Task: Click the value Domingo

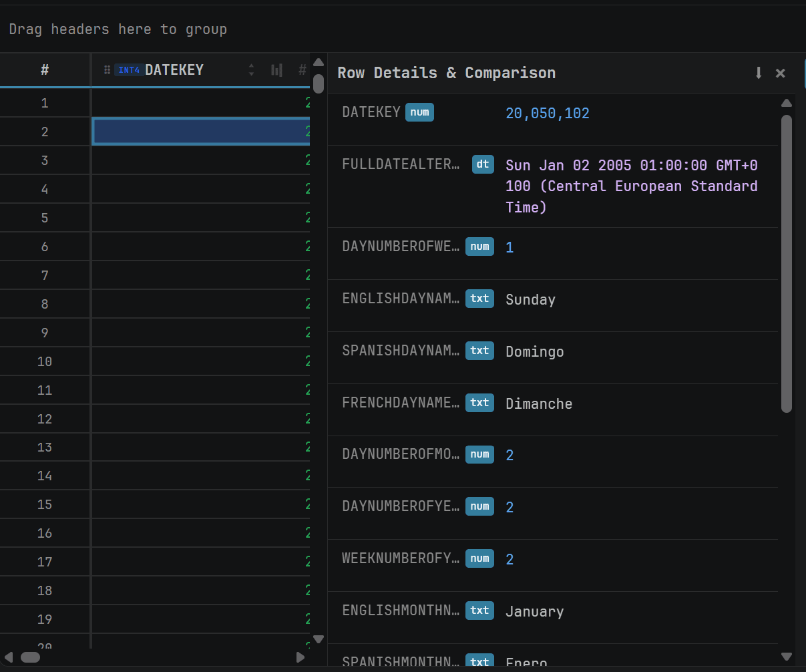Action: pos(535,352)
